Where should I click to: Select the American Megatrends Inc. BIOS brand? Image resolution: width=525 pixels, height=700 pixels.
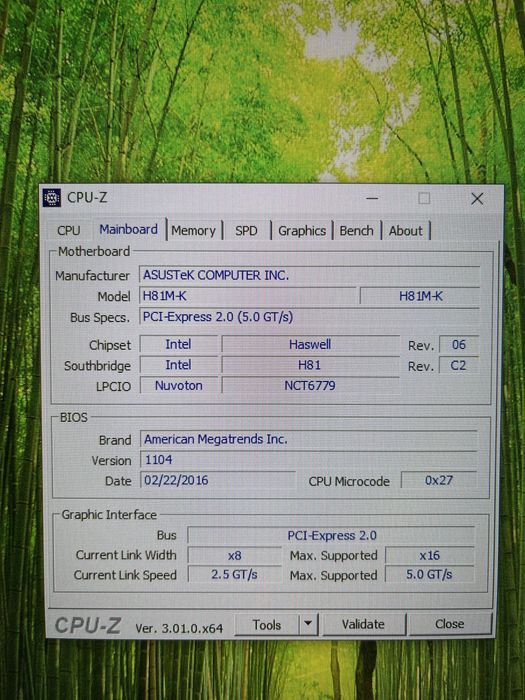[x=309, y=439]
